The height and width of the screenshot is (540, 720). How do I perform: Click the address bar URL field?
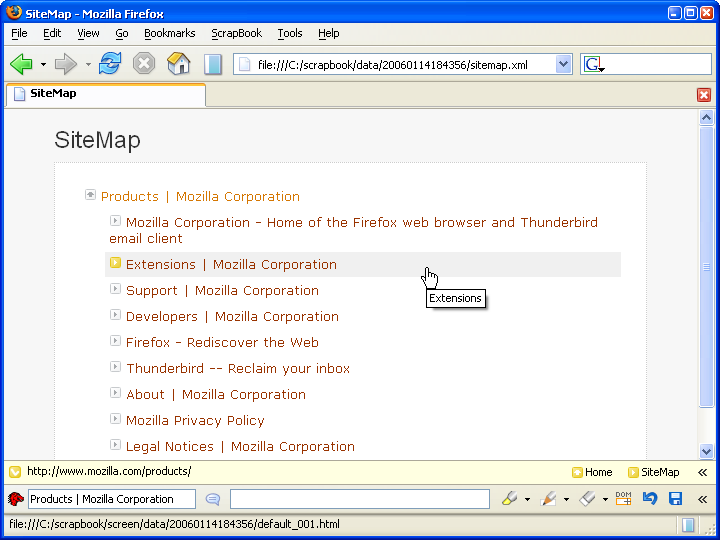click(x=404, y=65)
